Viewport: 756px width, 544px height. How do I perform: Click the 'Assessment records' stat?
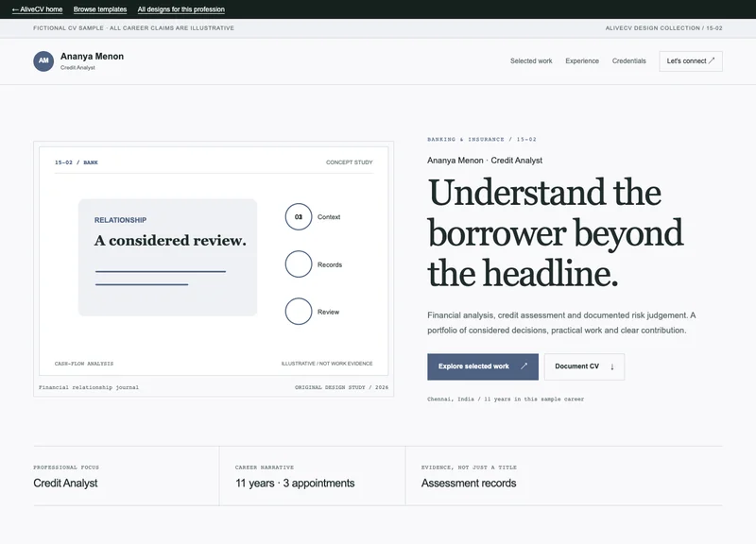[469, 484]
